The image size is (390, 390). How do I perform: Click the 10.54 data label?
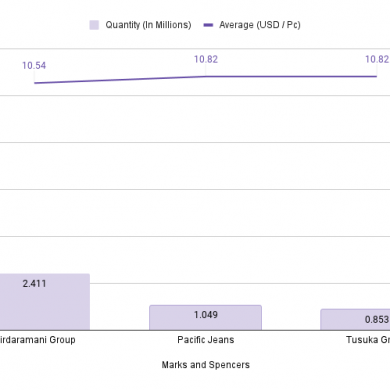coord(34,66)
